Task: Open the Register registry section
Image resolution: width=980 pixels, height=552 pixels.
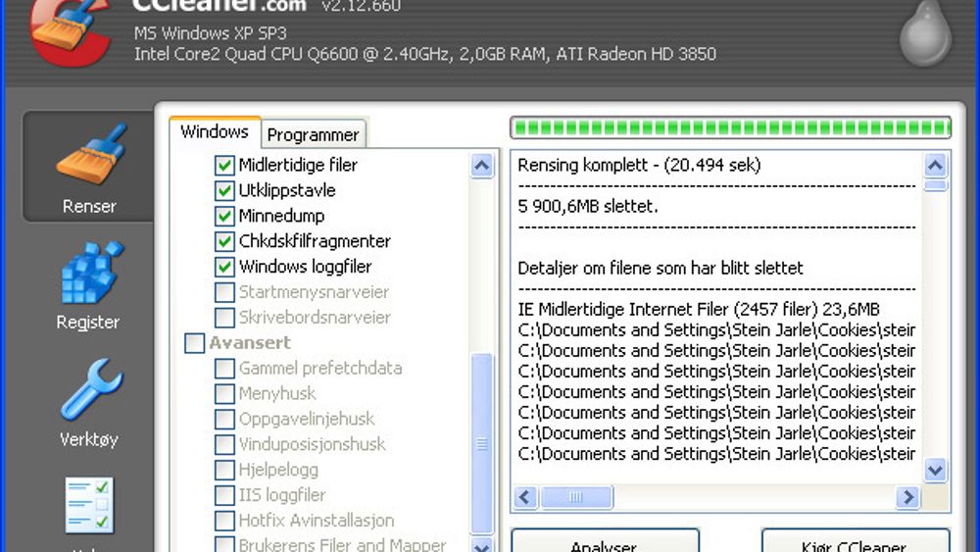Action: point(88,285)
